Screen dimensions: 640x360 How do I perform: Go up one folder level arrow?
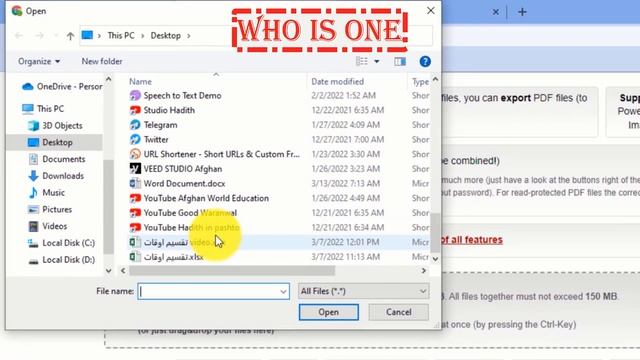(70, 36)
